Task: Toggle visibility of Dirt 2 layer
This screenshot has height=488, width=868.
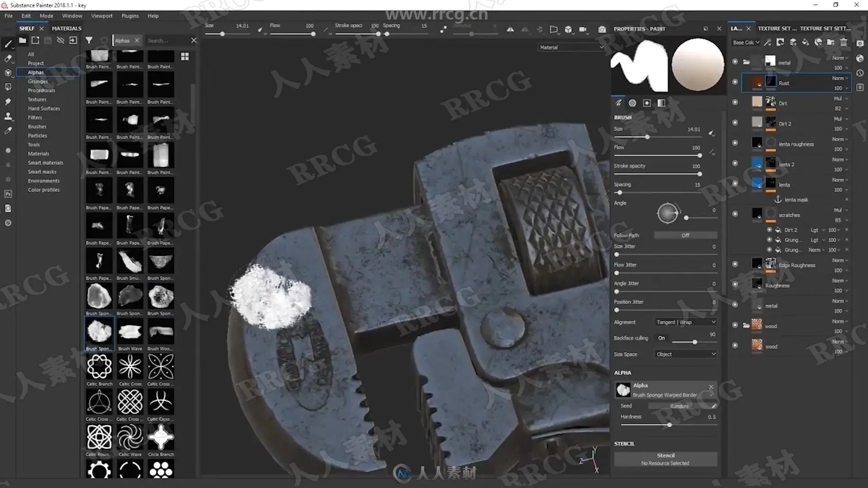Action: point(735,122)
